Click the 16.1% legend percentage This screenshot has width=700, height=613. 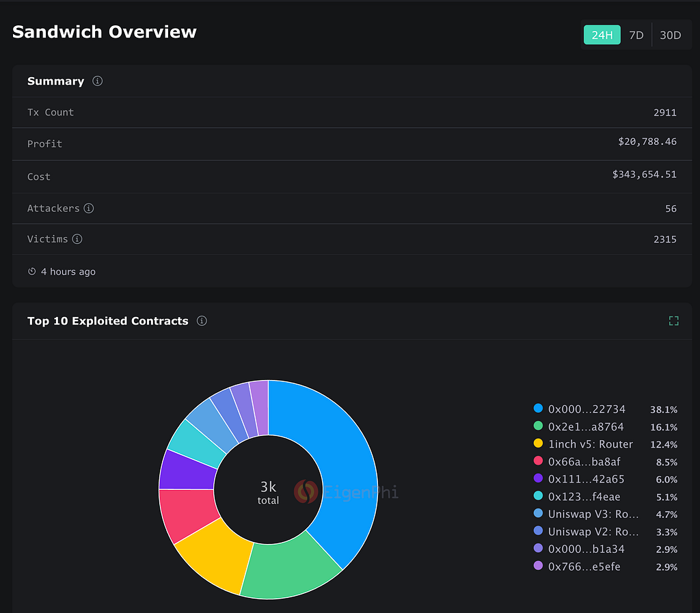pyautogui.click(x=663, y=427)
